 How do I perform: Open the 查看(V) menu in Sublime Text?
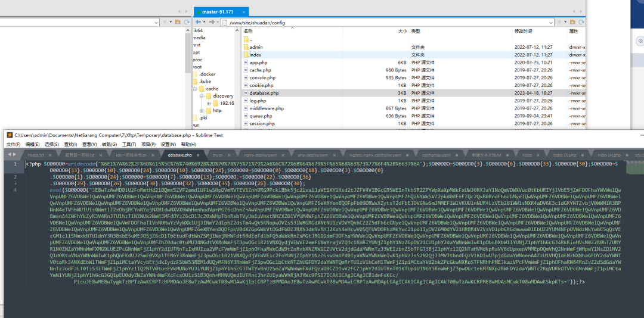click(89, 145)
